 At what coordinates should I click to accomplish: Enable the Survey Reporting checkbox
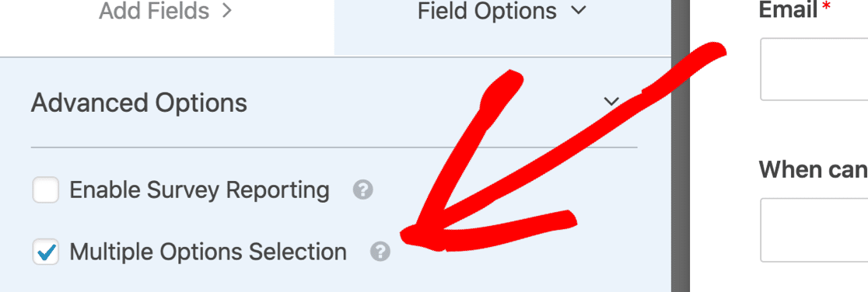[45, 190]
